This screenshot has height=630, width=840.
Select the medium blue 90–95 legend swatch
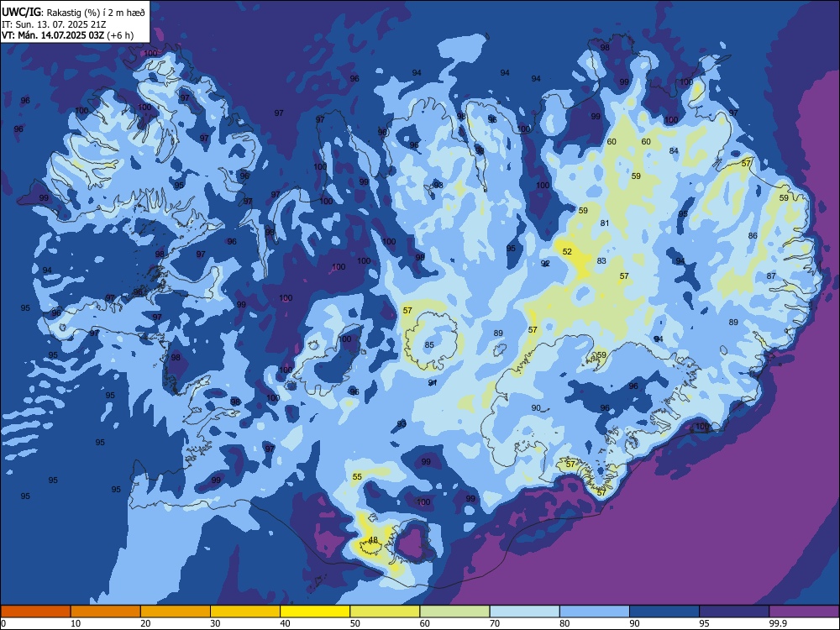click(x=664, y=612)
